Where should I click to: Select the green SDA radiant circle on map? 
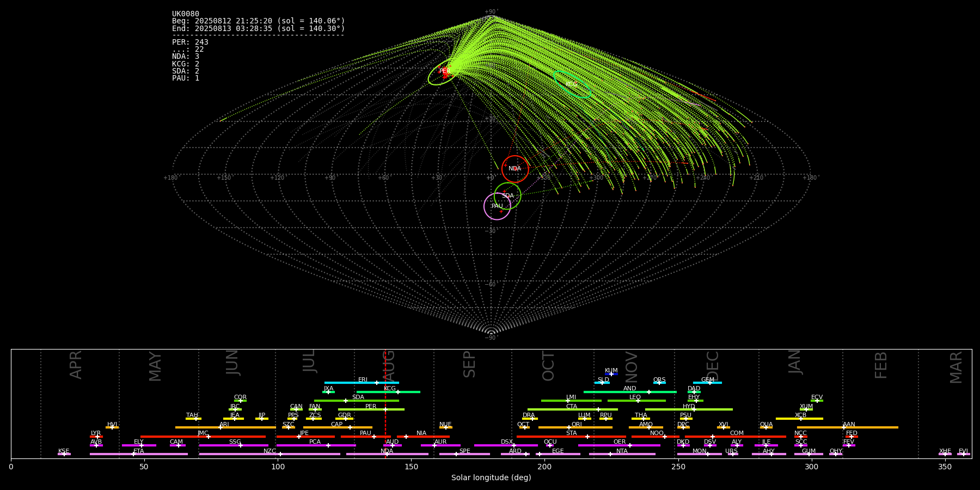(507, 196)
